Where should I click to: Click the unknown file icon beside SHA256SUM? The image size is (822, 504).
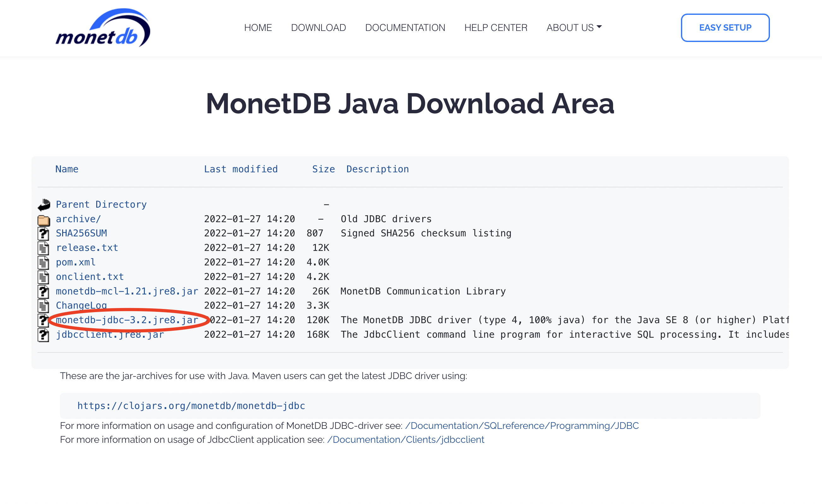click(x=43, y=234)
